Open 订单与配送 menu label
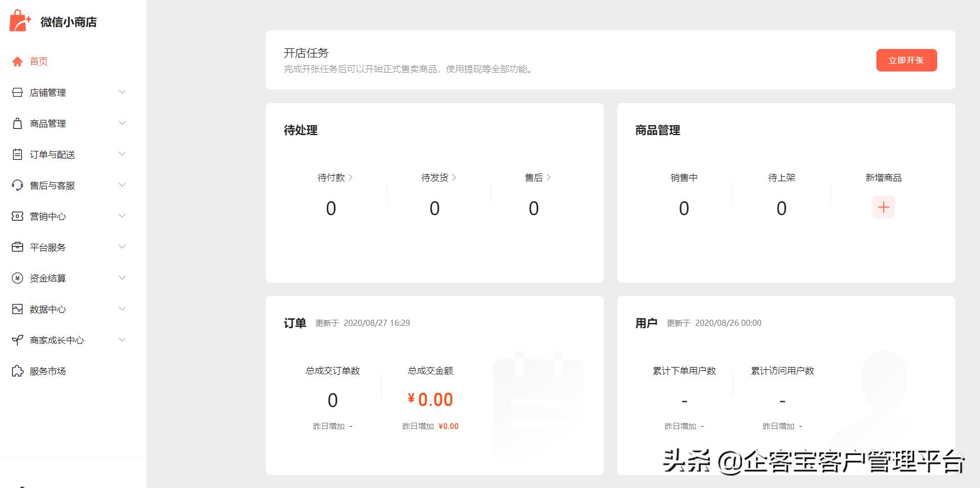The height and width of the screenshot is (488, 980). (x=52, y=154)
